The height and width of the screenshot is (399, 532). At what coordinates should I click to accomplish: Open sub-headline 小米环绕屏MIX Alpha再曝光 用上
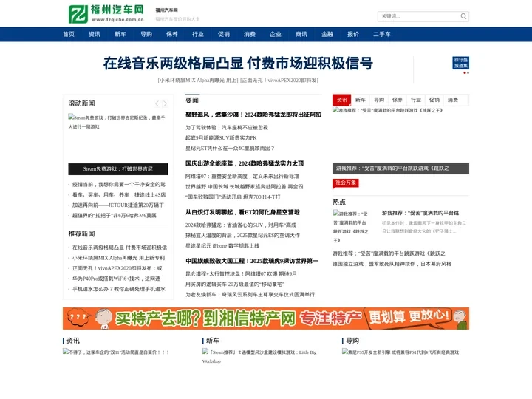point(198,81)
